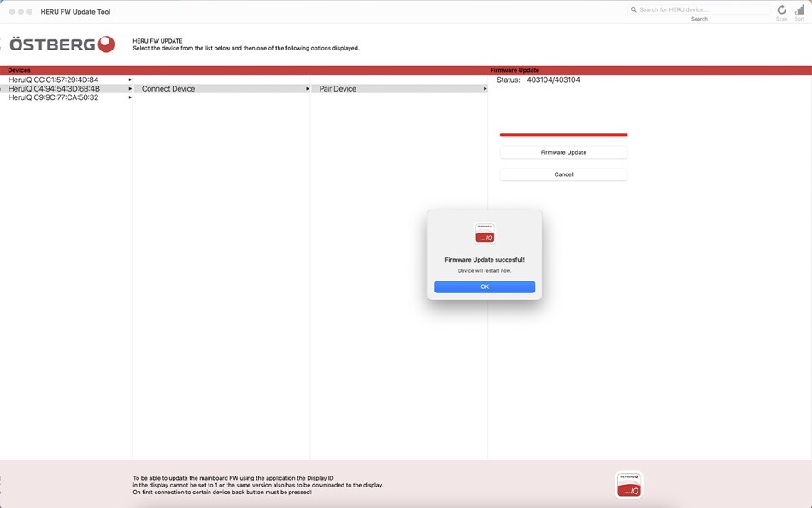This screenshot has width=812, height=508.
Task: Click the HERU IQ icon in dialog
Action: 485,233
